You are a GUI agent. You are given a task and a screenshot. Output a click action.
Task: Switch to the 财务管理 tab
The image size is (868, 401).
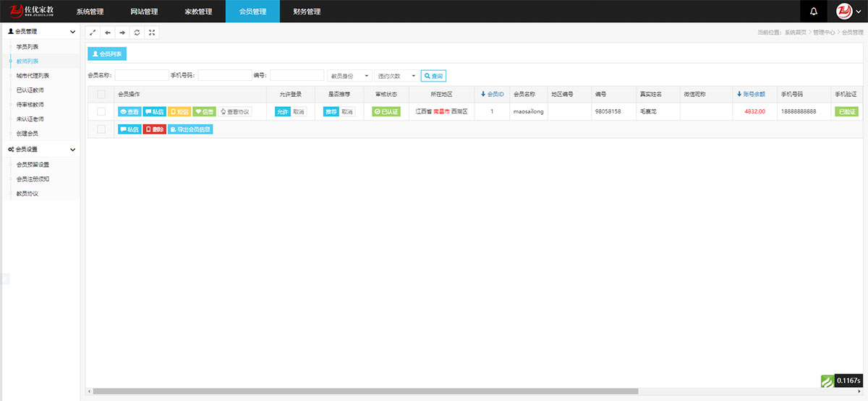pos(307,12)
